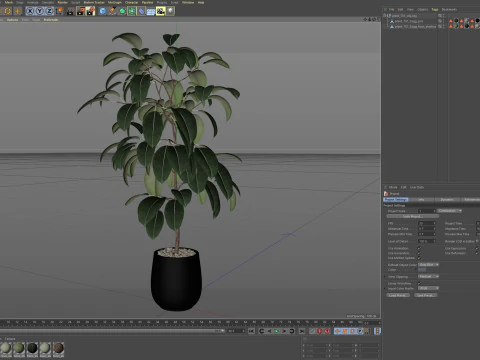The width and height of the screenshot is (480, 360).
Task: Open the Tags menu in the Object Manager
Action: pyautogui.click(x=435, y=9)
